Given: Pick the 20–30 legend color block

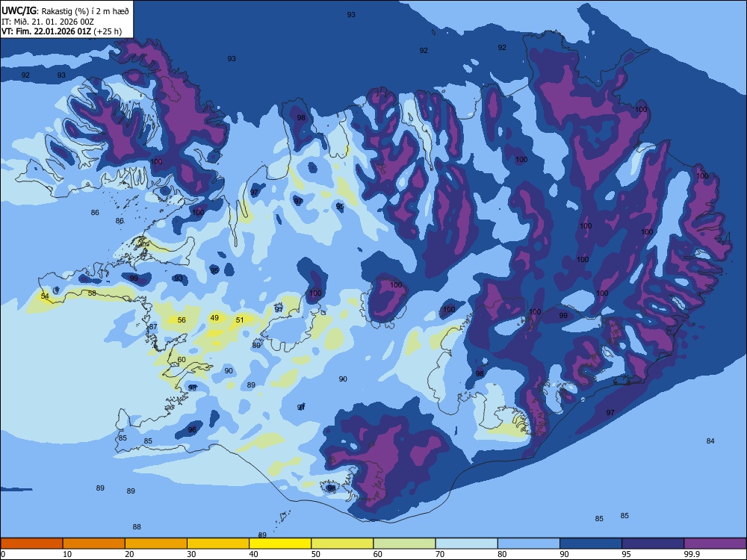Looking at the screenshot, I should tap(156, 544).
